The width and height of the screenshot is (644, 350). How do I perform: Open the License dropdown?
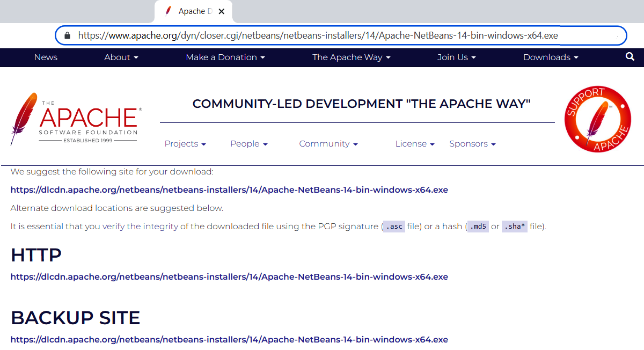pos(415,144)
